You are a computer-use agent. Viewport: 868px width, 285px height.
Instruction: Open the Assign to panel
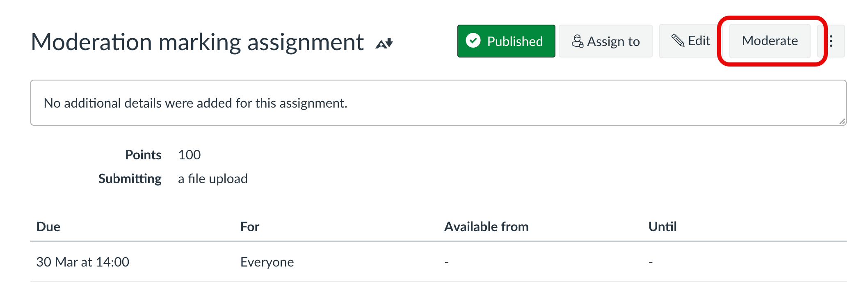coord(605,41)
